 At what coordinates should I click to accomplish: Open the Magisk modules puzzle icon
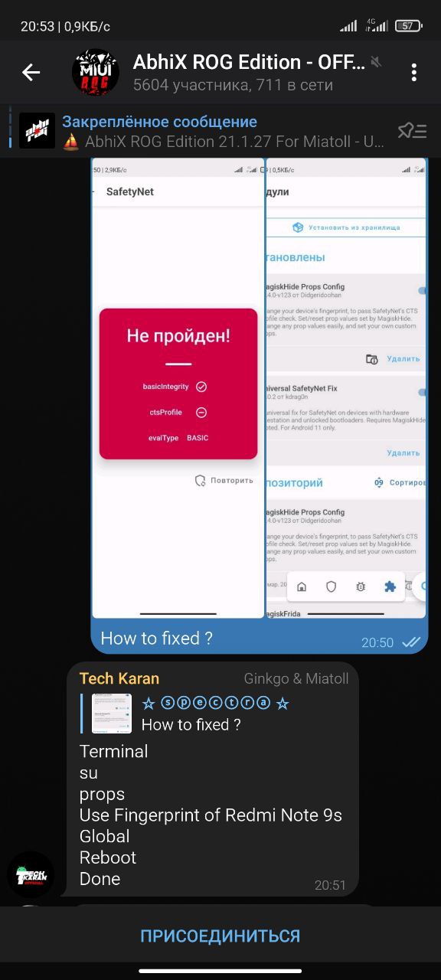click(x=390, y=586)
